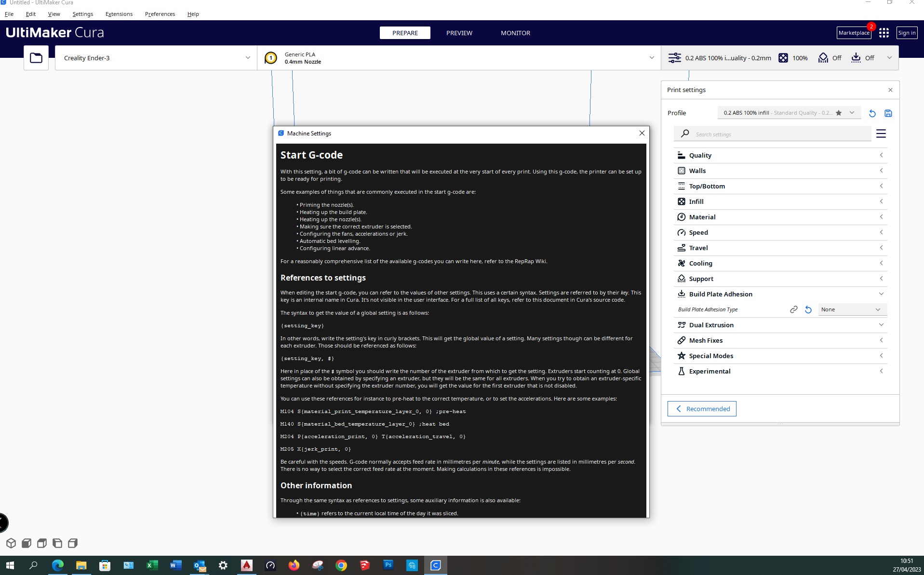Click the link icon beside Build Plate Adhesion Type
Viewport: 924px width, 575px height.
pos(793,309)
